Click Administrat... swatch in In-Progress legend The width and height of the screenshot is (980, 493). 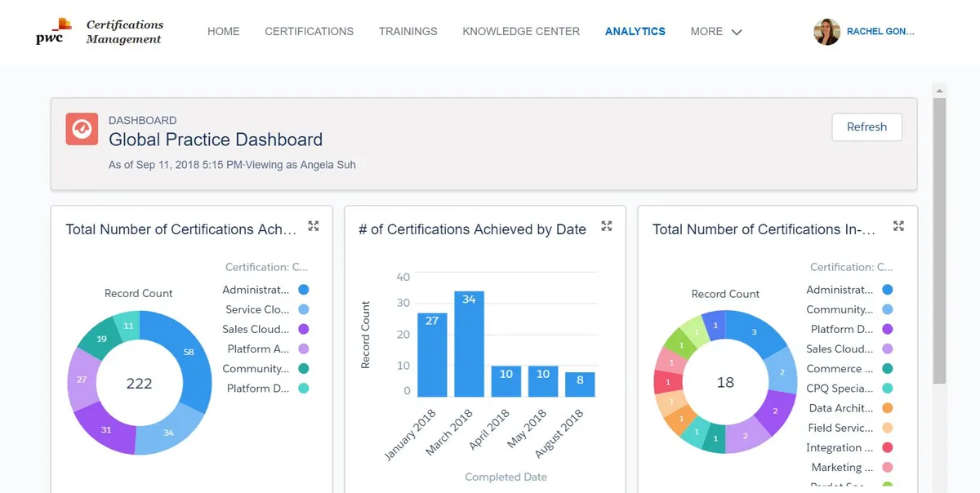[x=888, y=290]
